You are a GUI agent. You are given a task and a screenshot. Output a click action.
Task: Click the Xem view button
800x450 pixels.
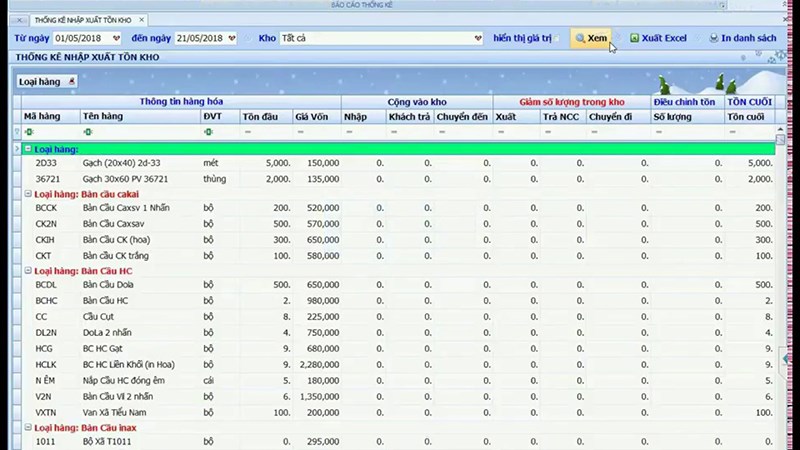[591, 38]
